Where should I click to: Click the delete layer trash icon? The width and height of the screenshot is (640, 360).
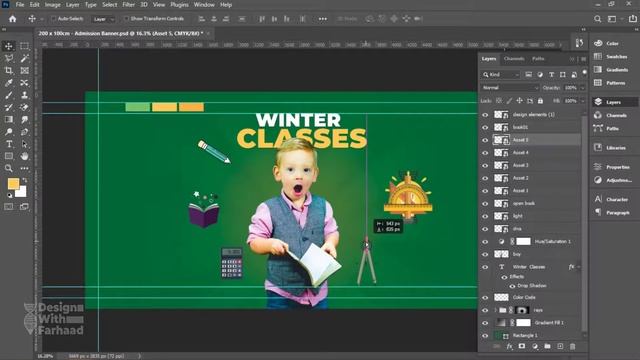coord(573,346)
